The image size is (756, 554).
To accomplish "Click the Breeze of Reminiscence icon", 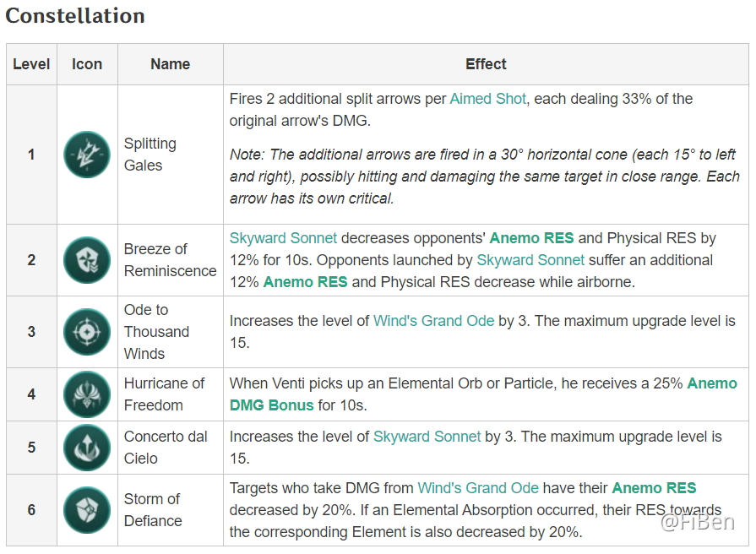I will [87, 260].
